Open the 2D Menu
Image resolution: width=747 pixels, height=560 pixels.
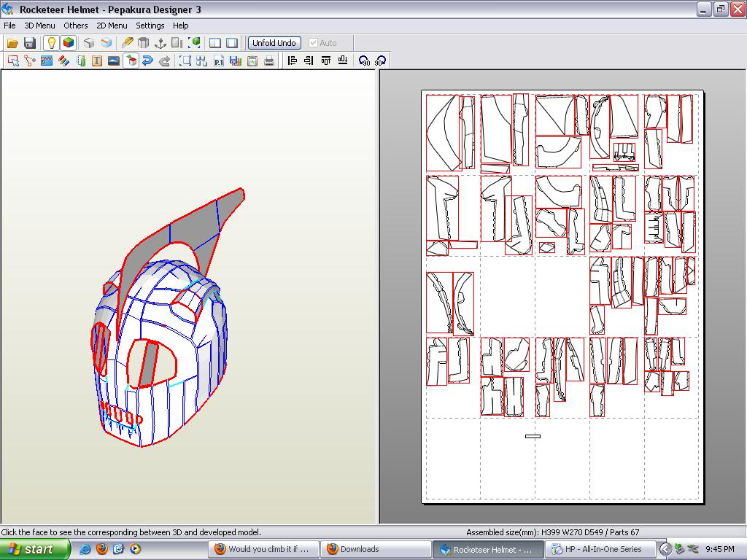[x=112, y=26]
